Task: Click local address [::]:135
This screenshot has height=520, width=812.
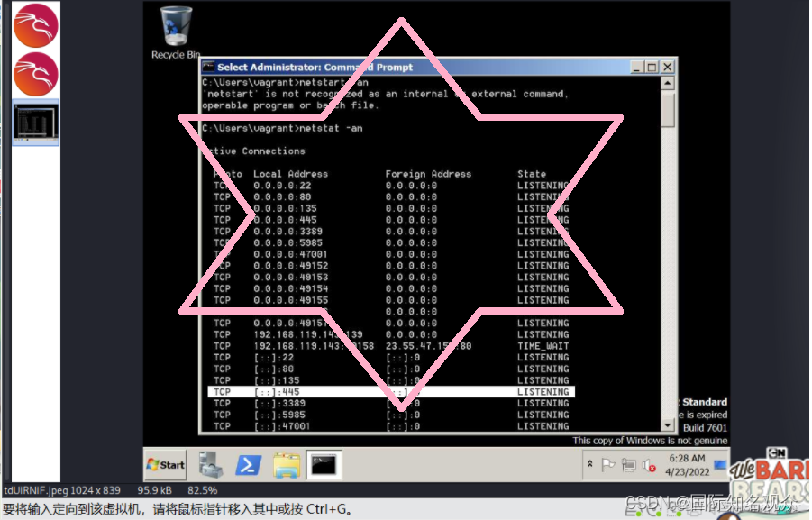Action: pyautogui.click(x=277, y=380)
